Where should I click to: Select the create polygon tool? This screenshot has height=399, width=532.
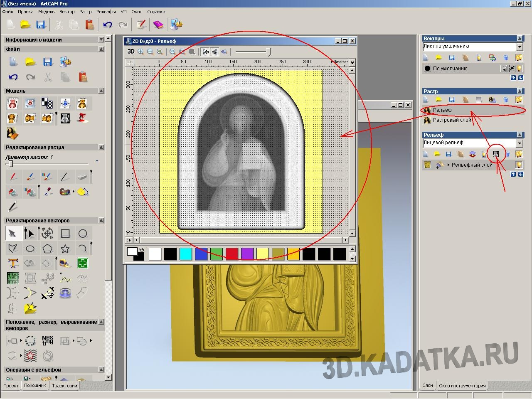(x=47, y=249)
